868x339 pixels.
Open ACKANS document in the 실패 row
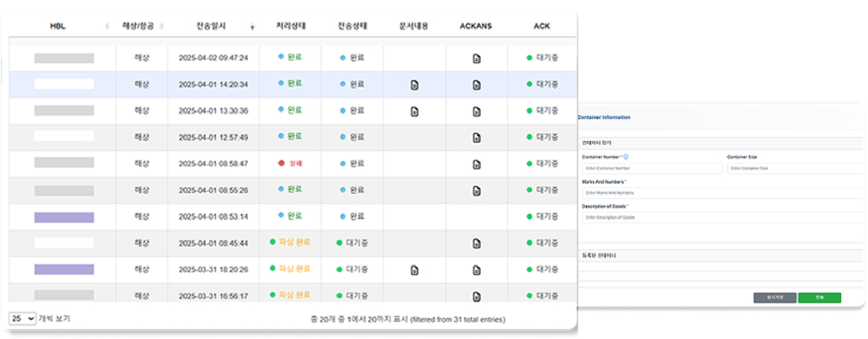click(x=477, y=164)
